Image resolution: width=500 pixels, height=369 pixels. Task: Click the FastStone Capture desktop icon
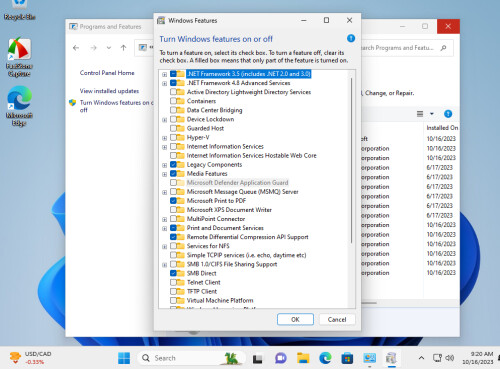pos(19,57)
